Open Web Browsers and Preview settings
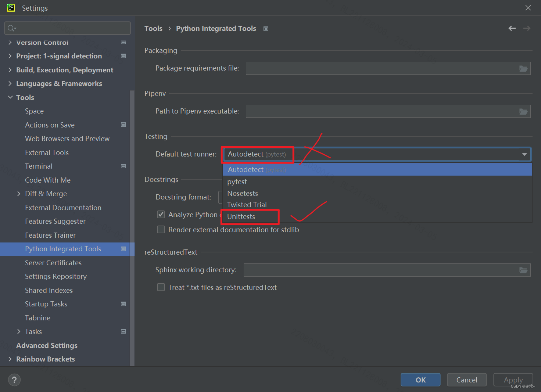541x392 pixels. (x=67, y=139)
